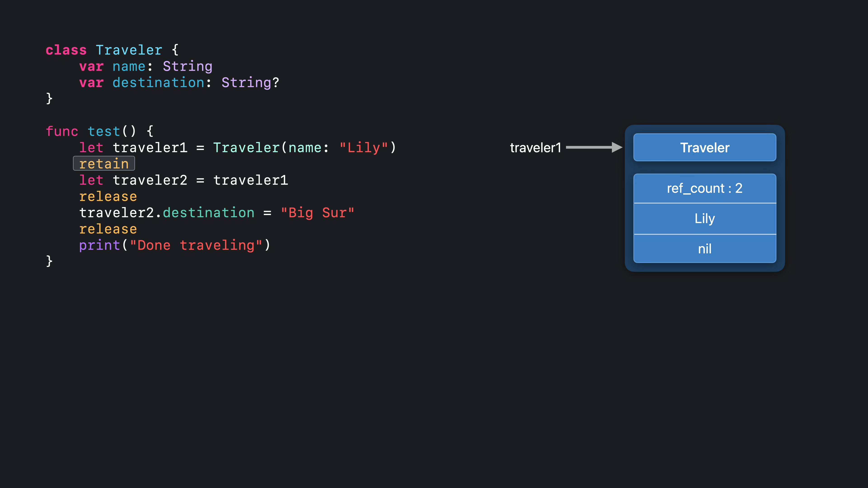Click the destination property on traveler2

coord(209,213)
